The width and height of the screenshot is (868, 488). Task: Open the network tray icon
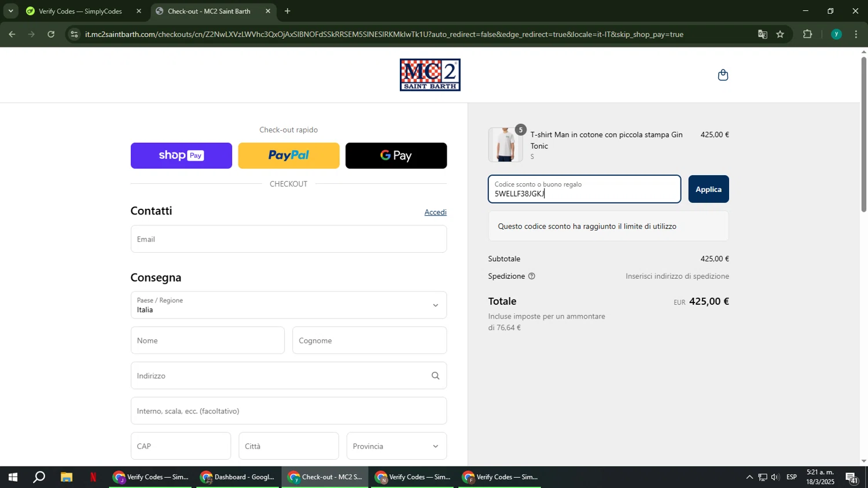[762, 477]
